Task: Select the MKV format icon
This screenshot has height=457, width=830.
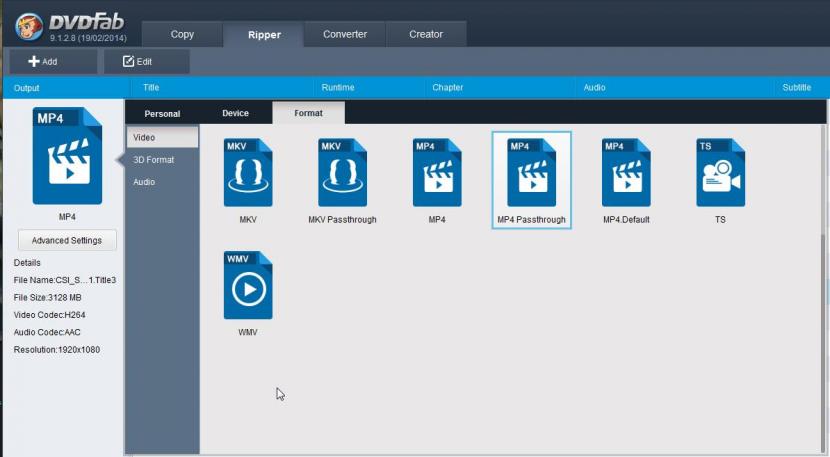Action: click(248, 173)
